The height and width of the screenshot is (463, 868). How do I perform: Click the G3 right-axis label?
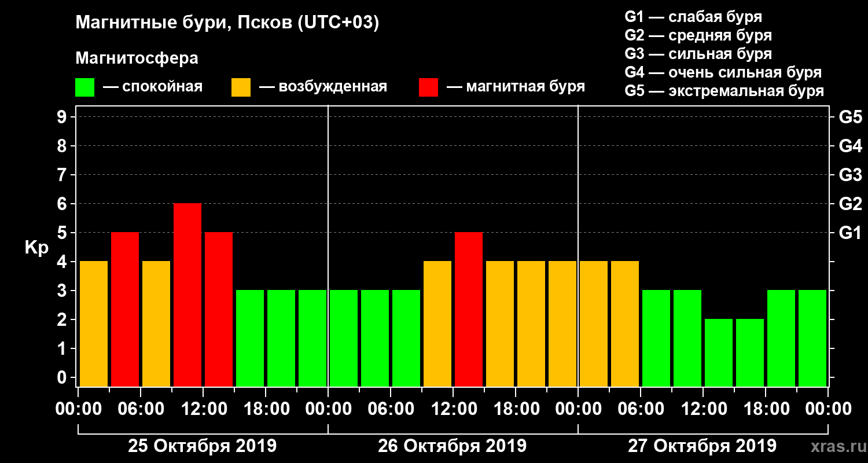[x=850, y=175]
